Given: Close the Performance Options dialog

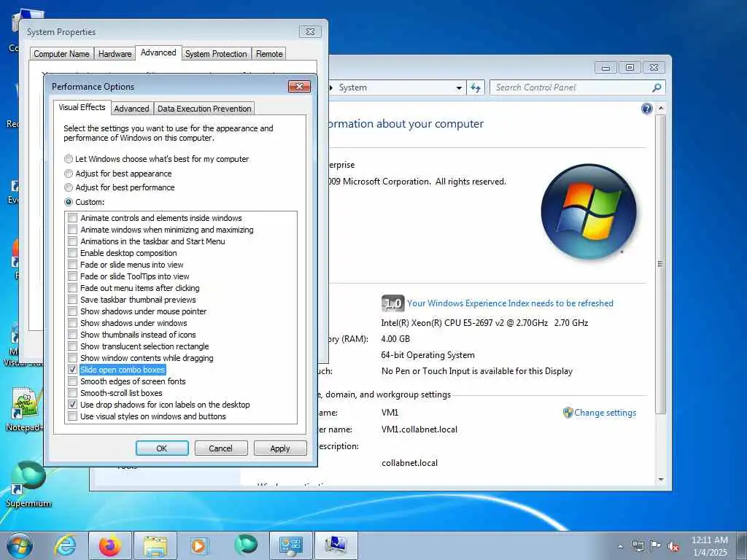Looking at the screenshot, I should click(300, 86).
